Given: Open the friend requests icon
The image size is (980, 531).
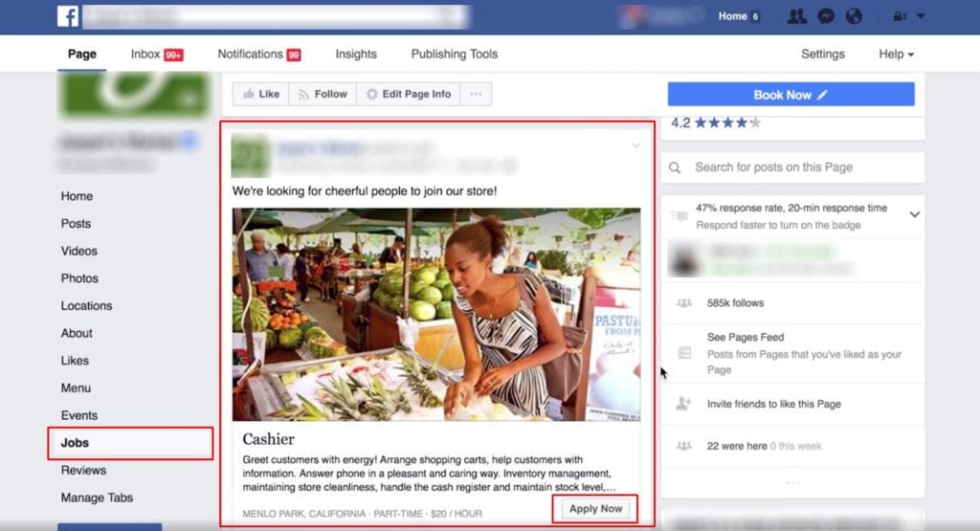Looking at the screenshot, I should tap(796, 16).
